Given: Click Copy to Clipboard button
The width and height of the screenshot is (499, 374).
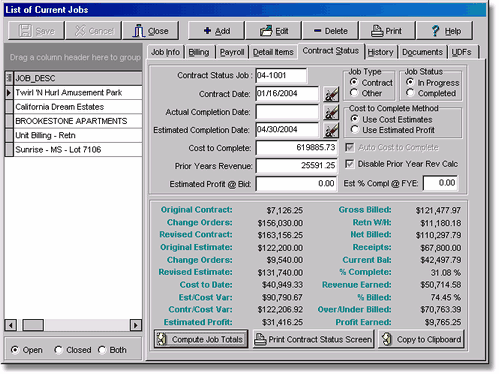Looking at the screenshot, I should tap(421, 339).
